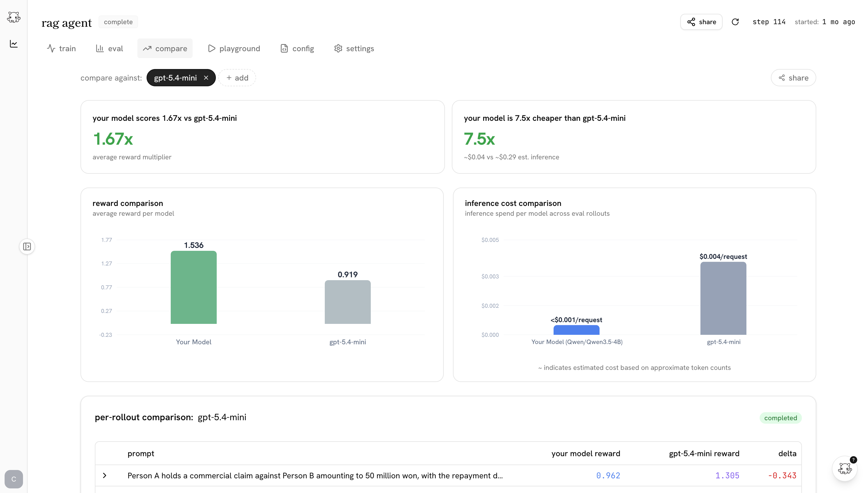868x493 pixels.
Task: Click the 1.67x reward multiplier value
Action: tap(113, 139)
